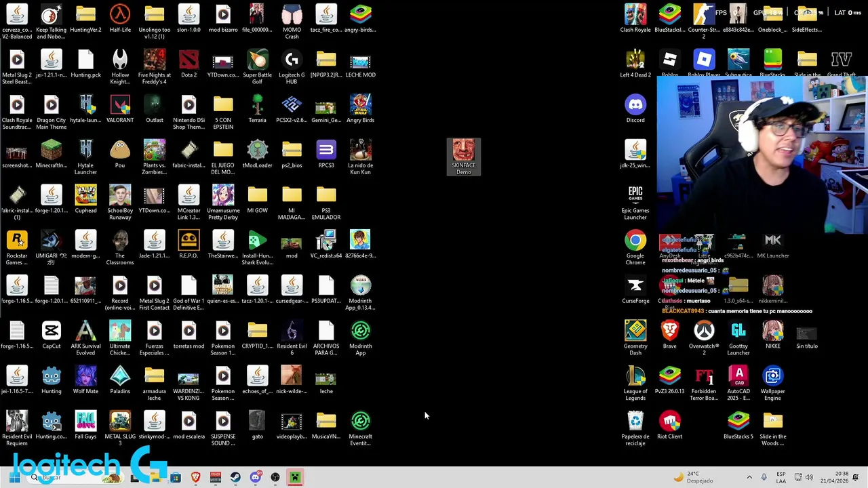
Task: Click the SKINFACE Demo icon
Action: pyautogui.click(x=464, y=158)
